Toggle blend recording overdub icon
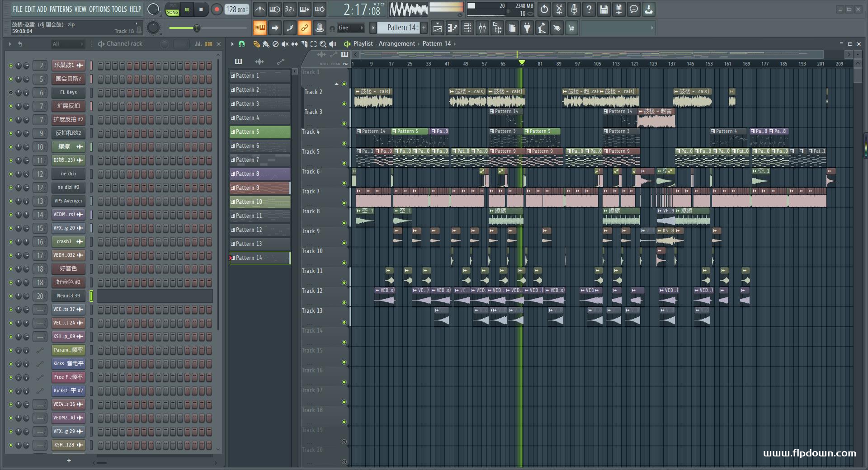This screenshot has width=868, height=470. point(304,9)
